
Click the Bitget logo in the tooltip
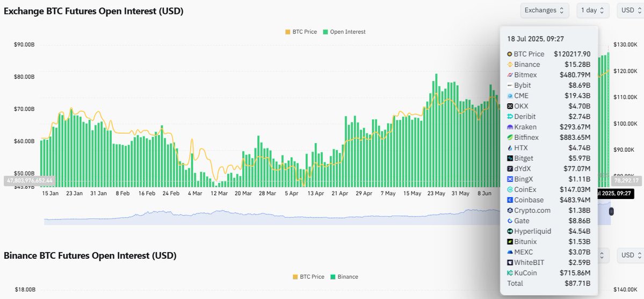pyautogui.click(x=510, y=158)
